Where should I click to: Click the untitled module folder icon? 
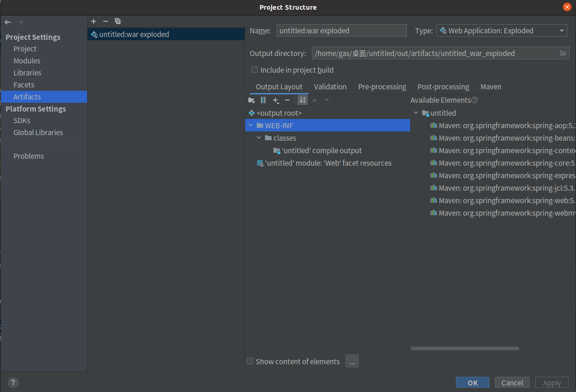425,113
